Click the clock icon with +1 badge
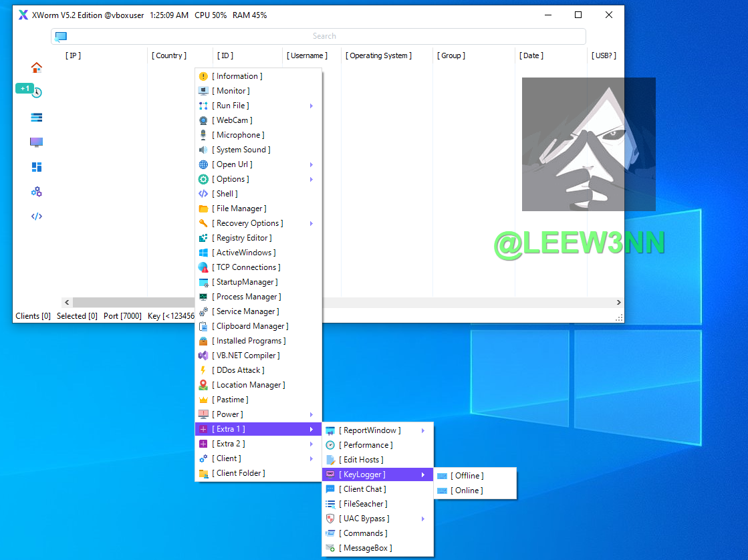The width and height of the screenshot is (748, 560). pyautogui.click(x=37, y=93)
